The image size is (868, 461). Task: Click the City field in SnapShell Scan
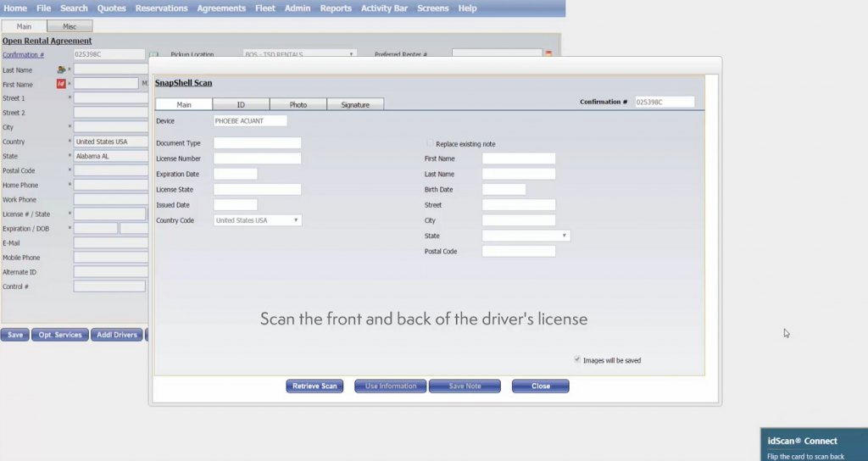519,220
